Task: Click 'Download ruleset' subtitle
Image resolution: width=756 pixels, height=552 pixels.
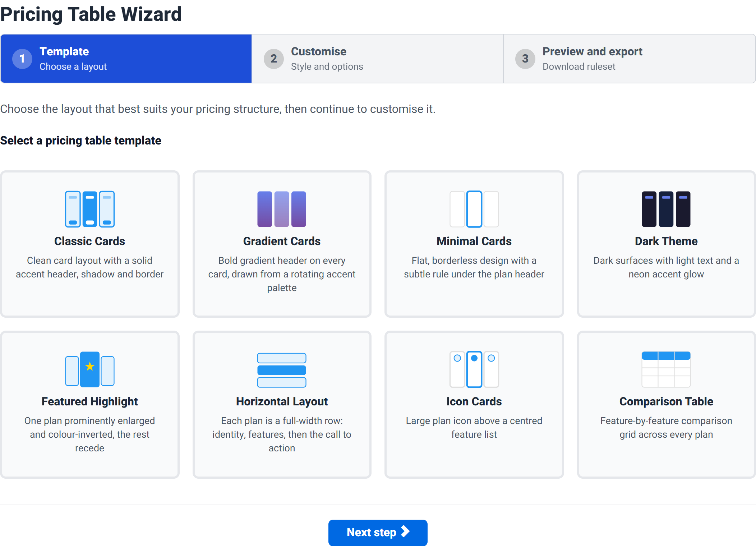Action: tap(579, 66)
